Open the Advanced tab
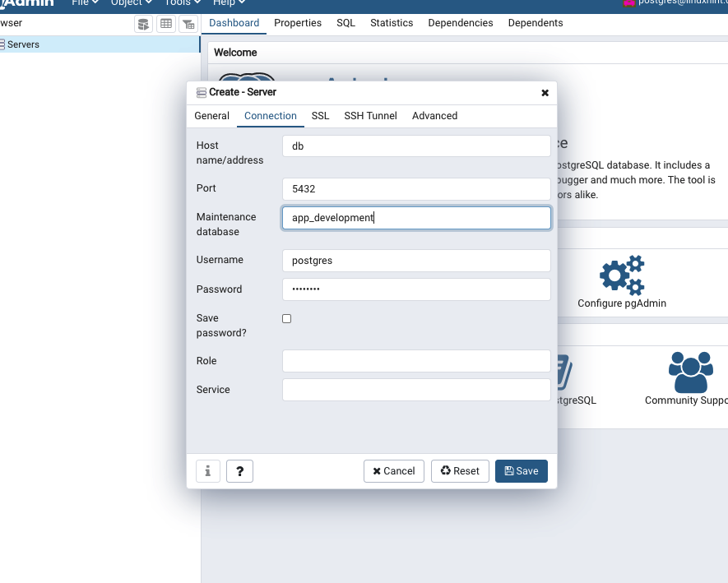728x583 pixels. (434, 116)
